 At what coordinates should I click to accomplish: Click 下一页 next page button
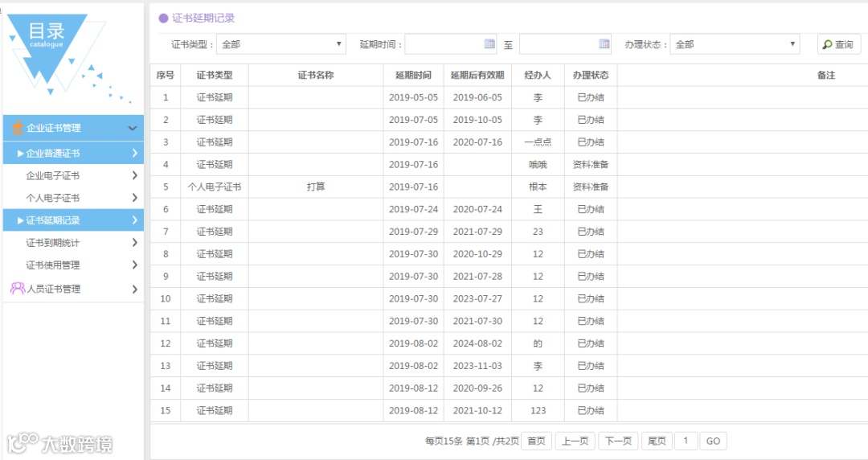(618, 442)
